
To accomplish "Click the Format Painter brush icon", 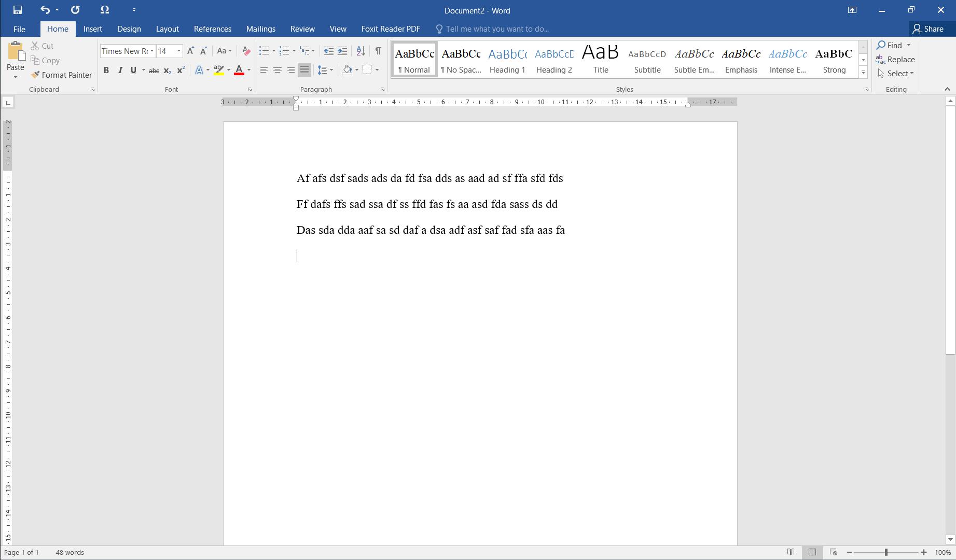I will pos(35,75).
